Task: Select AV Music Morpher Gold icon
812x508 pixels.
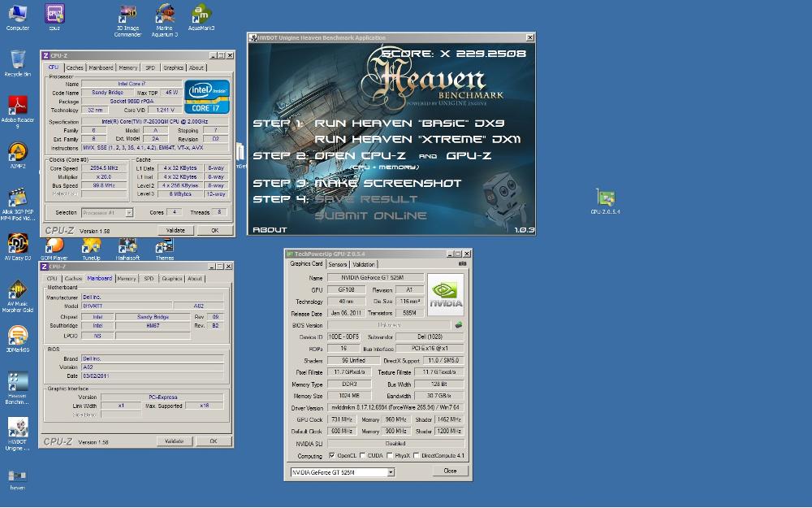Action: click(x=18, y=297)
